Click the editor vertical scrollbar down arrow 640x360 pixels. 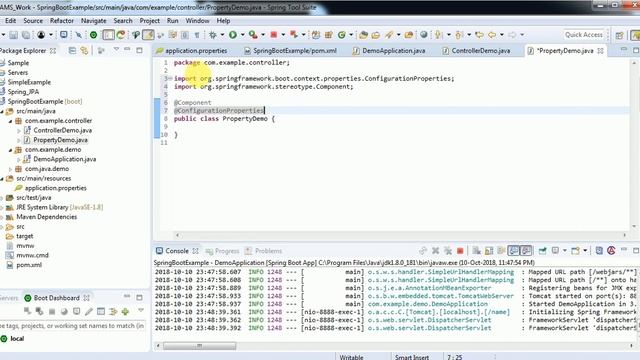pos(633,227)
